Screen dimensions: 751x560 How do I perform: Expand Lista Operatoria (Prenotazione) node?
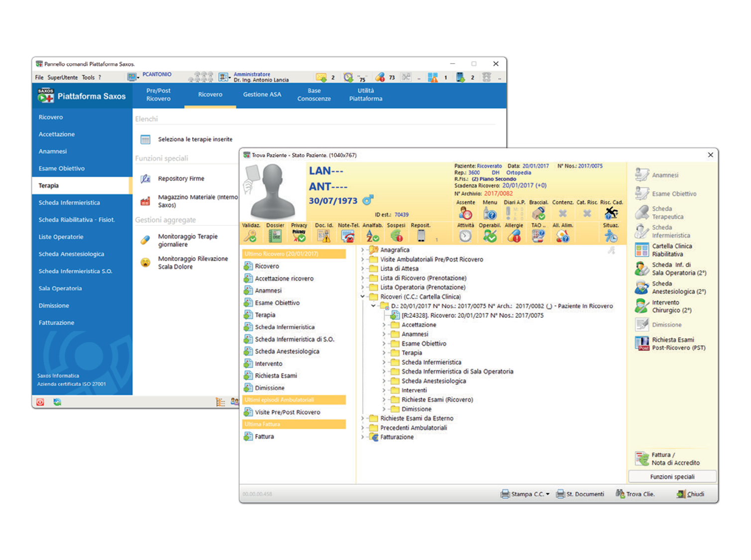362,287
